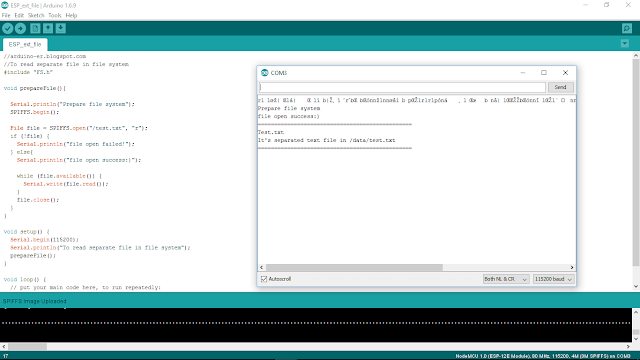Click the COM3 window Arduino logo icon
Viewport: 640px width, 360px height.
click(x=264, y=73)
